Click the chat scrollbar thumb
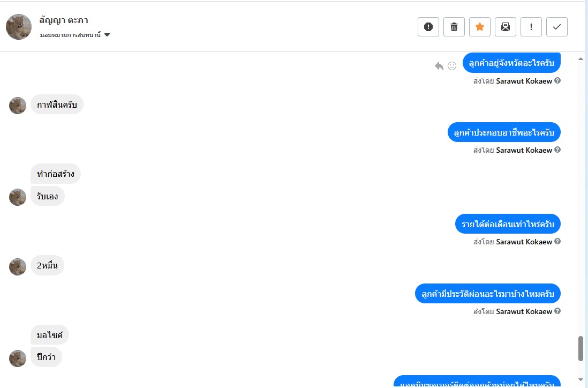 pyautogui.click(x=581, y=348)
